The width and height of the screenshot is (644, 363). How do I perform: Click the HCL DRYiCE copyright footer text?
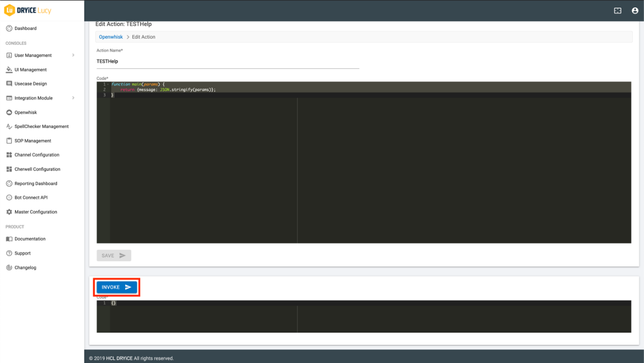click(131, 358)
